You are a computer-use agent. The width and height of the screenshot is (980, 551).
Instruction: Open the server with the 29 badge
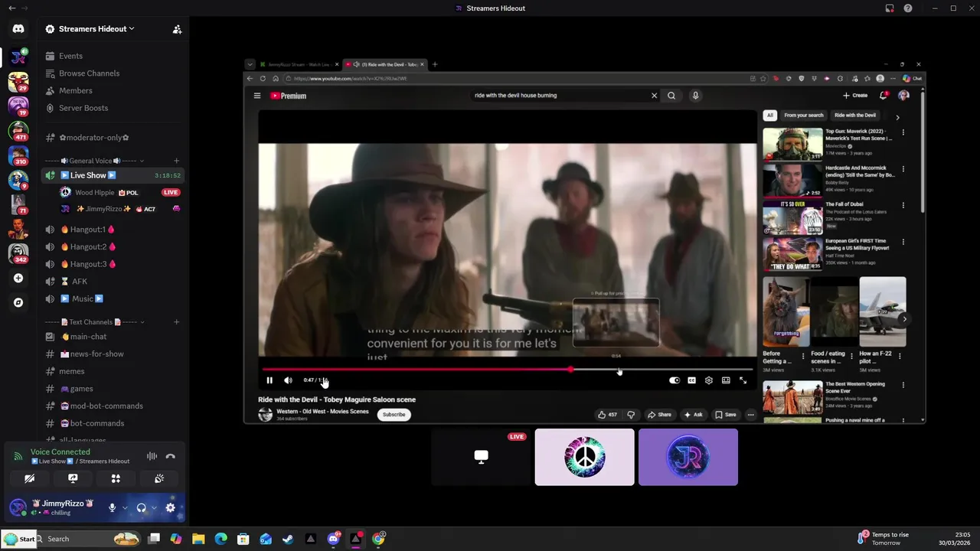[x=18, y=81]
